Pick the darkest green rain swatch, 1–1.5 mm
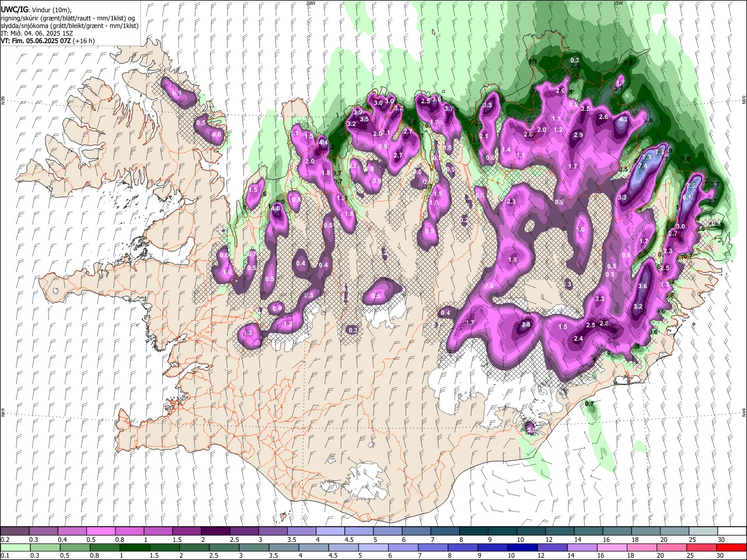This screenshot has height=560, width=747. [134, 547]
